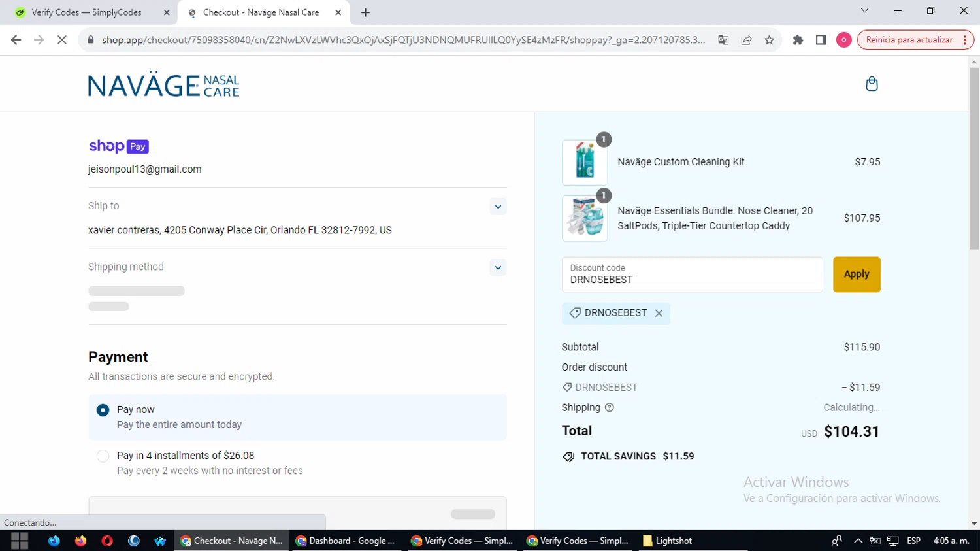The height and width of the screenshot is (551, 980).
Task: Click the Shop Pay logo
Action: (119, 146)
